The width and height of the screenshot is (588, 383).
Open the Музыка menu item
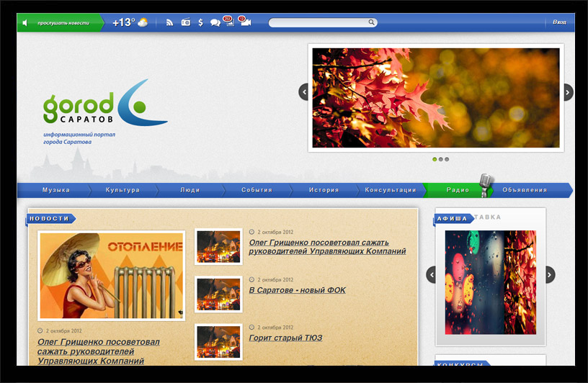pos(56,190)
